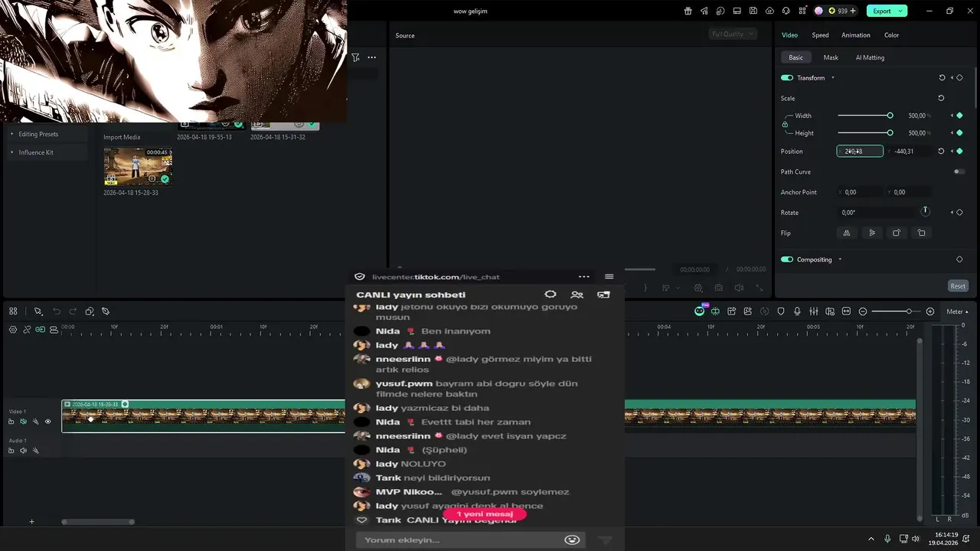Switch to the Animation tab
Screen dimensions: 980x551
(855, 35)
